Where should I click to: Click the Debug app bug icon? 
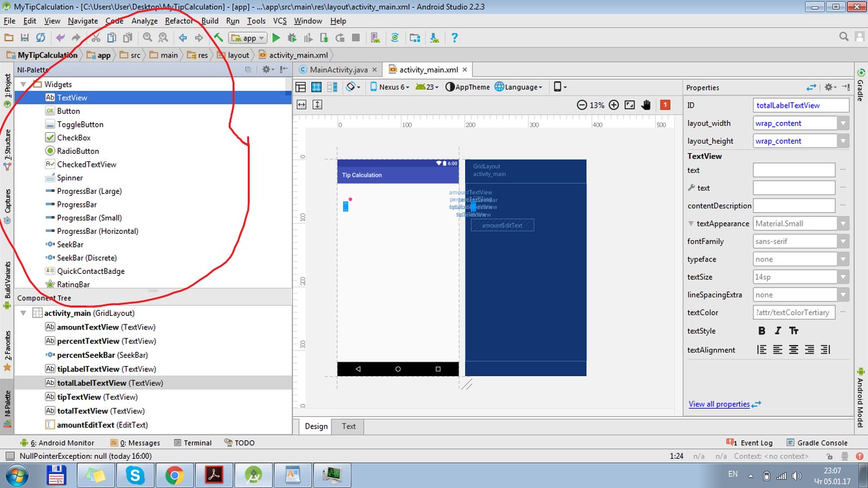click(x=292, y=38)
